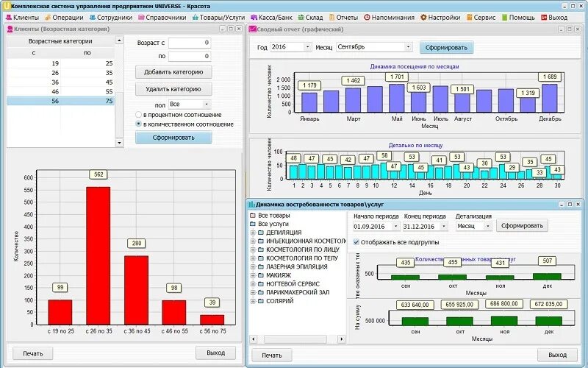Click Сформировать in the Клиенты window
This screenshot has height=368, width=588.
pyautogui.click(x=173, y=138)
